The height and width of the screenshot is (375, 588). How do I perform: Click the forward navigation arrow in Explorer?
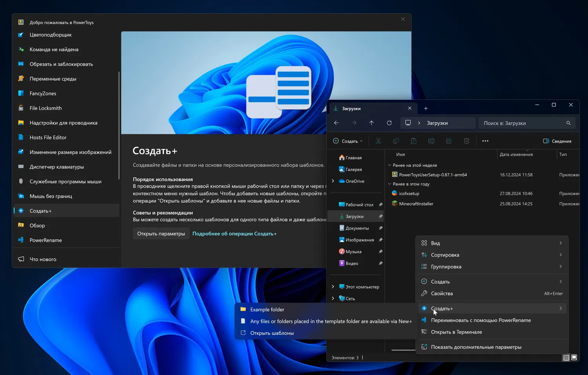(354, 123)
